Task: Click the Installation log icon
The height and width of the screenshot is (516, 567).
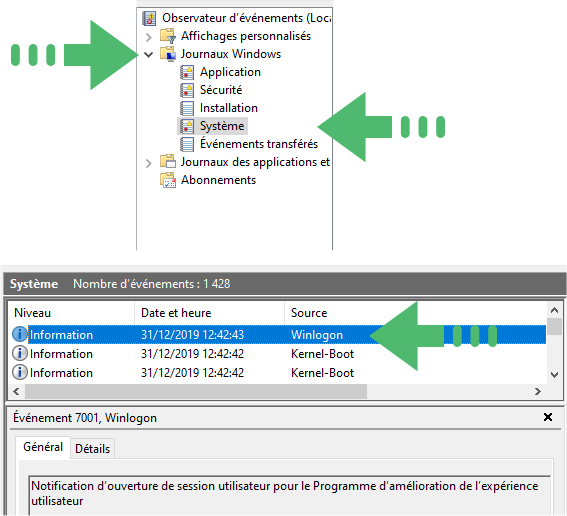Action: [x=187, y=108]
